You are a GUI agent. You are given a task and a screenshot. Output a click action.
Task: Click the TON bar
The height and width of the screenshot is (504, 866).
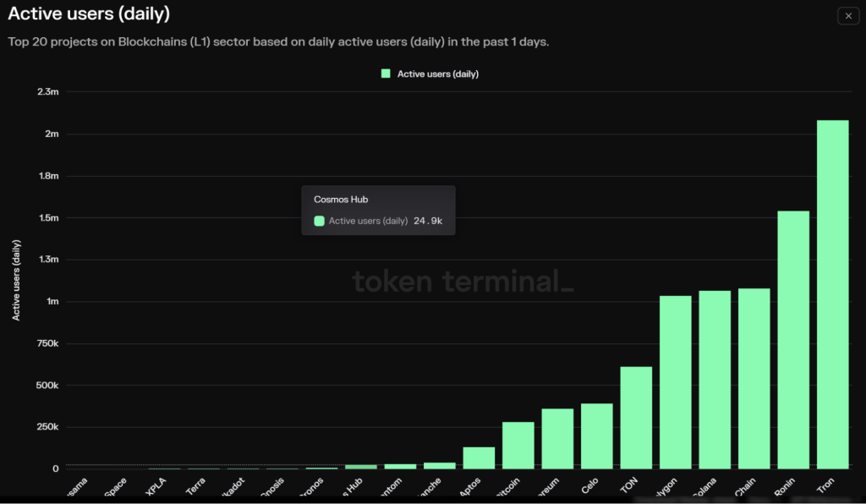point(636,417)
